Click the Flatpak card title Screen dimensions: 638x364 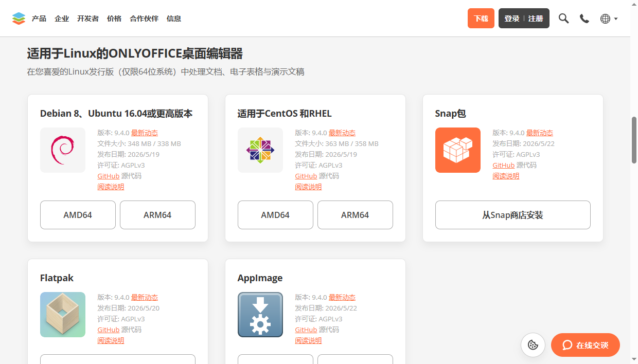[57, 278]
